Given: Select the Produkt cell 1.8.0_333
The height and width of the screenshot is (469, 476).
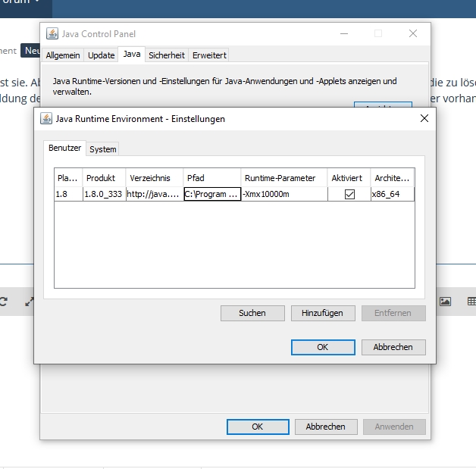Looking at the screenshot, I should [104, 194].
